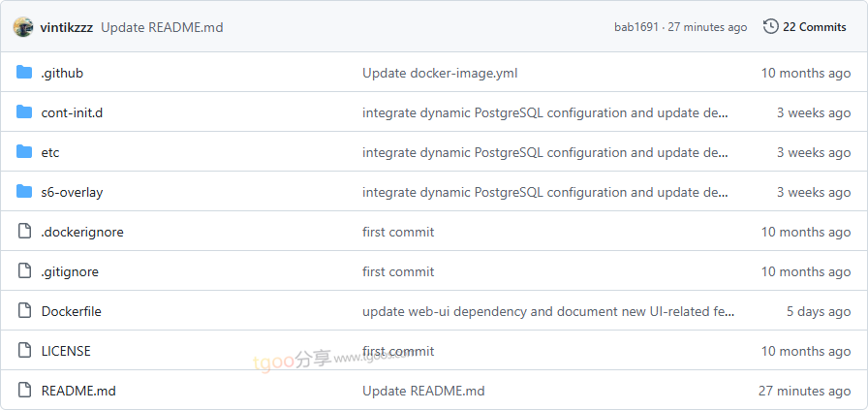The width and height of the screenshot is (868, 410).
Task: Click the cont-init.d folder icon
Action: (24, 112)
